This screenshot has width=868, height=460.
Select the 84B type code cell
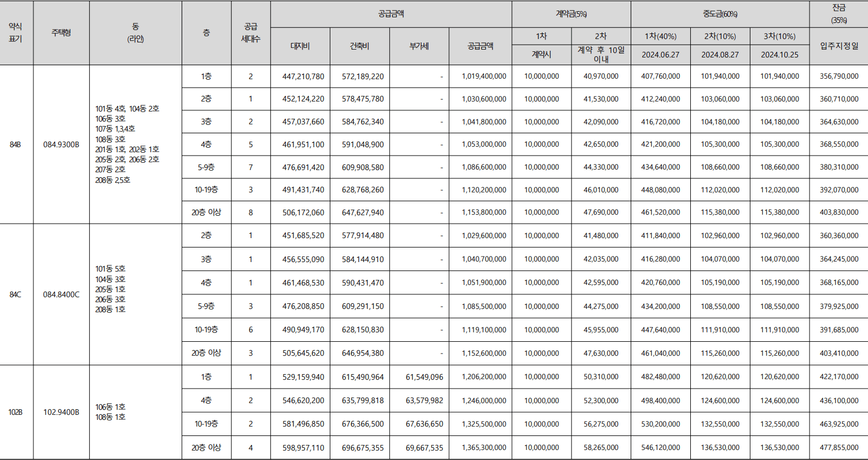tap(16, 144)
